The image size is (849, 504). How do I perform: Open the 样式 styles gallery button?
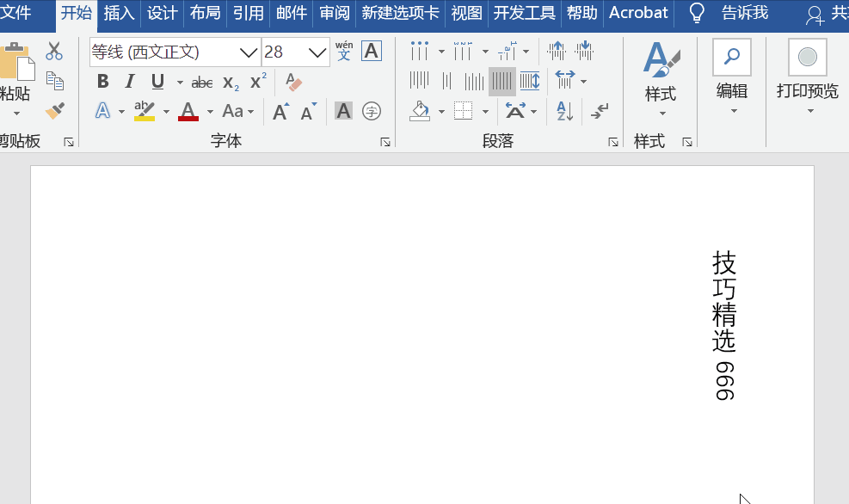661,78
